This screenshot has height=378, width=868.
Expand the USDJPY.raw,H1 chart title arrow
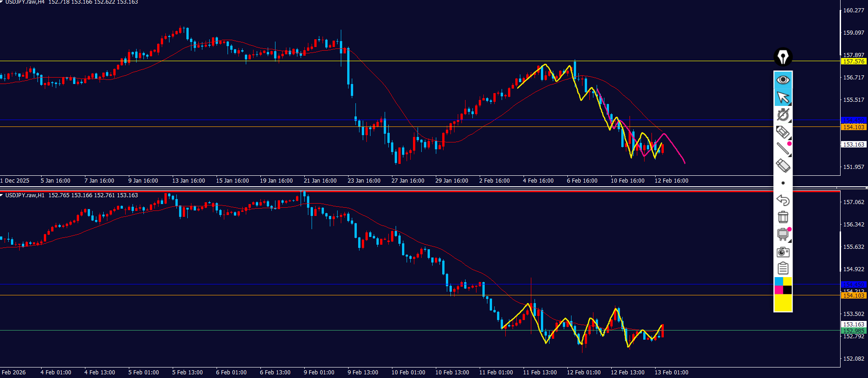[2, 195]
